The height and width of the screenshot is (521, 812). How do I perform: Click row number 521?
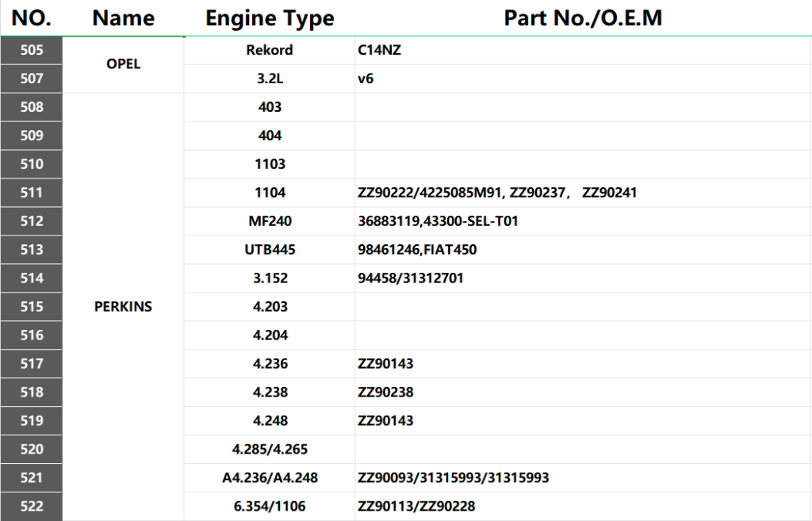pyautogui.click(x=32, y=477)
